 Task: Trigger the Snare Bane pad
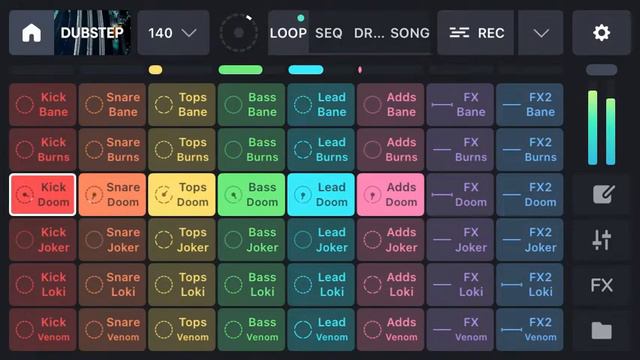112,104
